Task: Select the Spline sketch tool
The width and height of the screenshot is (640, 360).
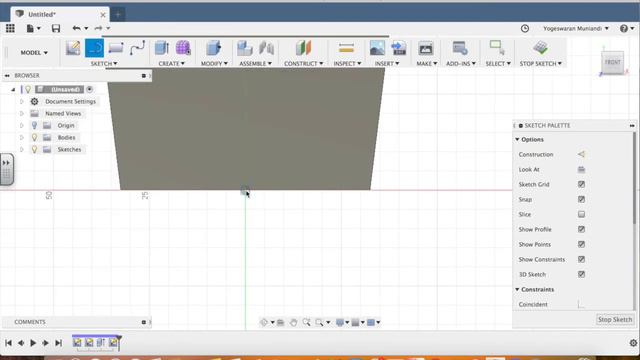Action: tap(138, 48)
